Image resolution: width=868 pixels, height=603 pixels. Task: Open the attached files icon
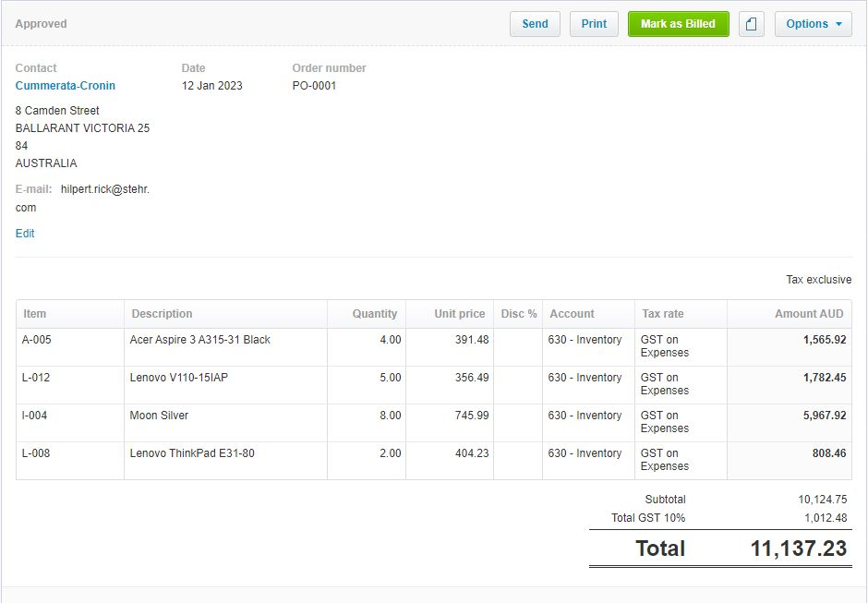752,24
